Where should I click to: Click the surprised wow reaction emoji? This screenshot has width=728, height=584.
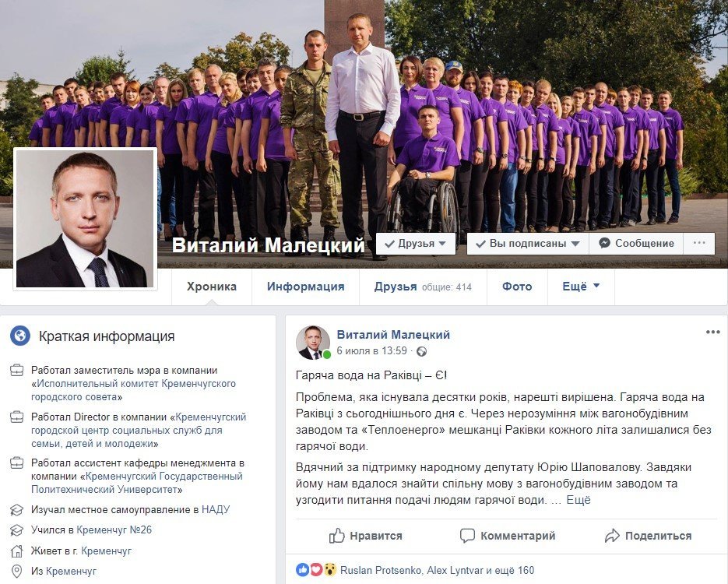coord(330,570)
